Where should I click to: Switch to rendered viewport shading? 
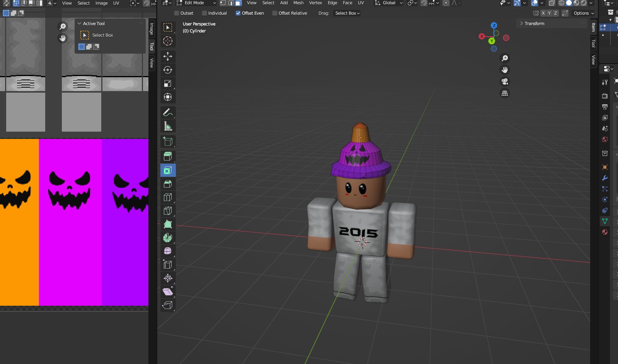click(584, 3)
